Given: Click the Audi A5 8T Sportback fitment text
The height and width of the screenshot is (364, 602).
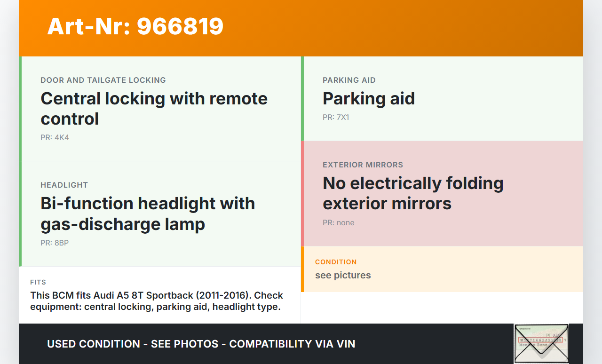Looking at the screenshot, I should click(157, 301).
